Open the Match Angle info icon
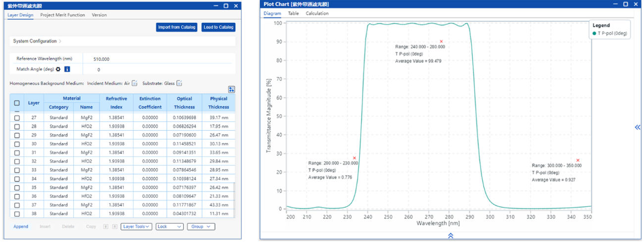This screenshot has width=644, height=243. coord(67,69)
